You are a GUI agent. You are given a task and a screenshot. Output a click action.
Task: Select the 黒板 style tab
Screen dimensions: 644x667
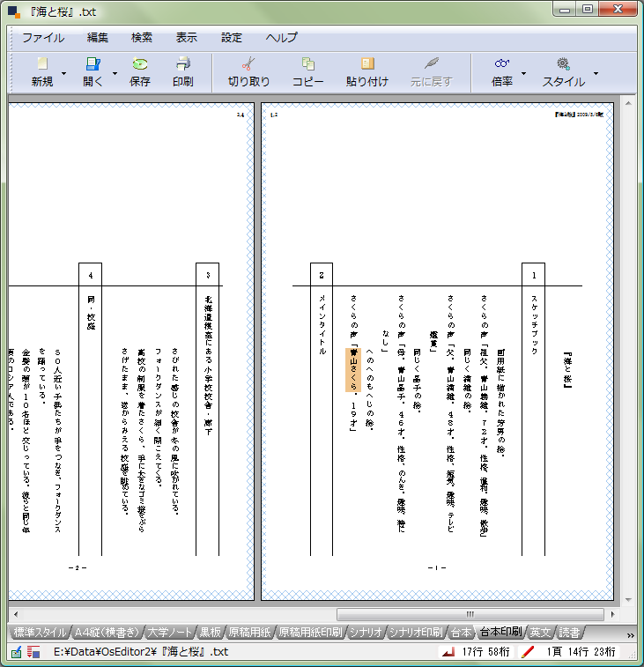tap(211, 633)
